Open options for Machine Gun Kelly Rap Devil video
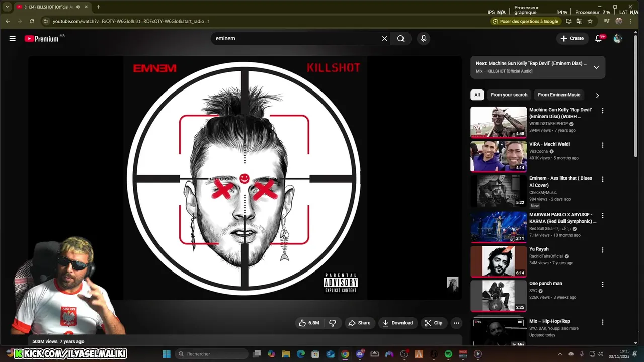 603,111
